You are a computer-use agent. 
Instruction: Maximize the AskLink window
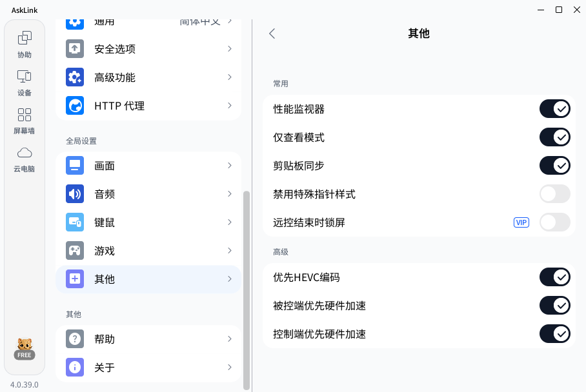559,10
